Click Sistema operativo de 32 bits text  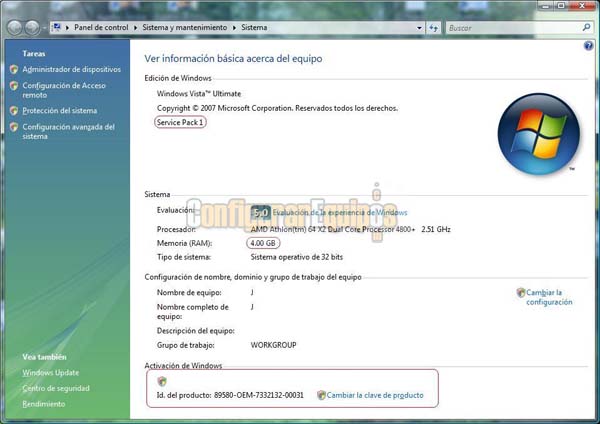297,257
